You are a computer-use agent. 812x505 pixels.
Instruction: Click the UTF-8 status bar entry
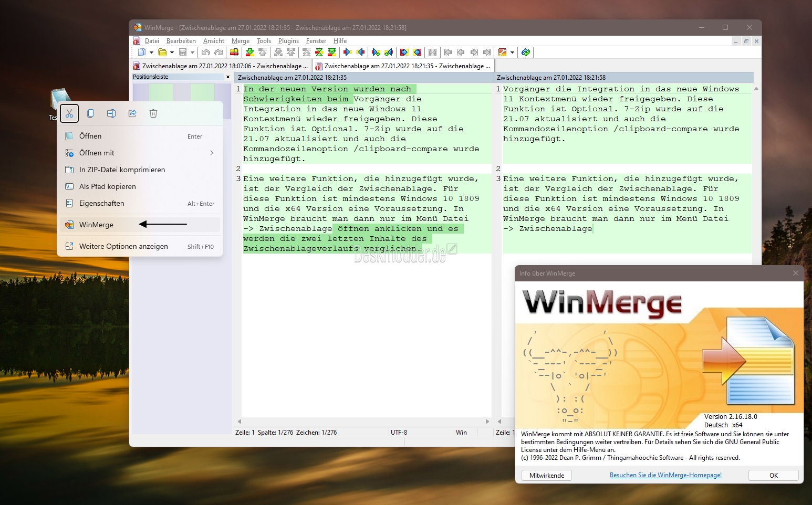[x=399, y=433]
